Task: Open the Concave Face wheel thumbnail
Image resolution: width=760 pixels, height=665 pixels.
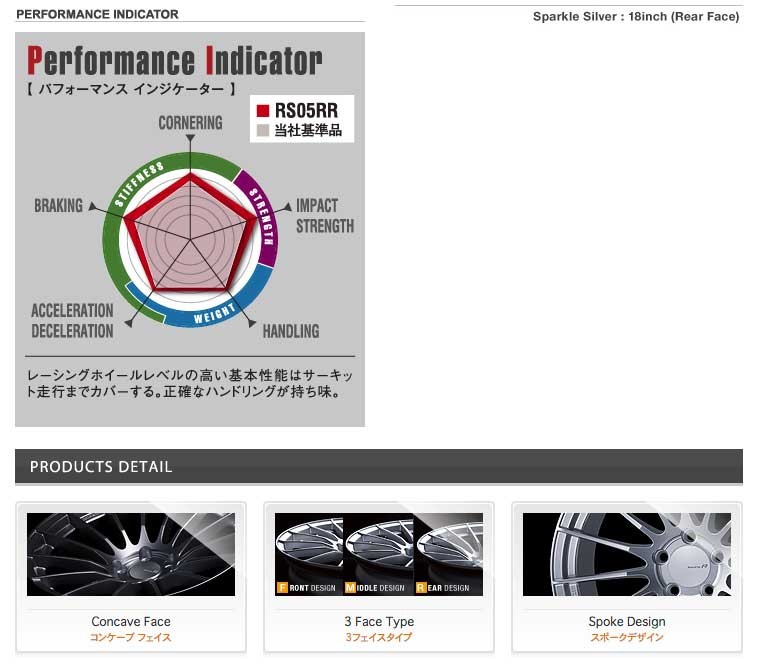Action: [131, 554]
